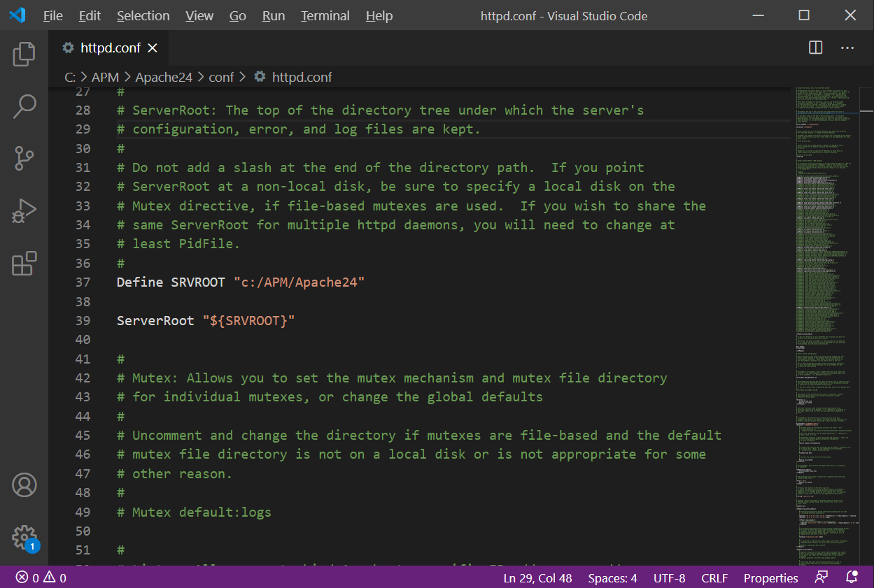The width and height of the screenshot is (874, 588).
Task: Open the httpd.conf breadcrumb file entry
Action: pos(292,77)
